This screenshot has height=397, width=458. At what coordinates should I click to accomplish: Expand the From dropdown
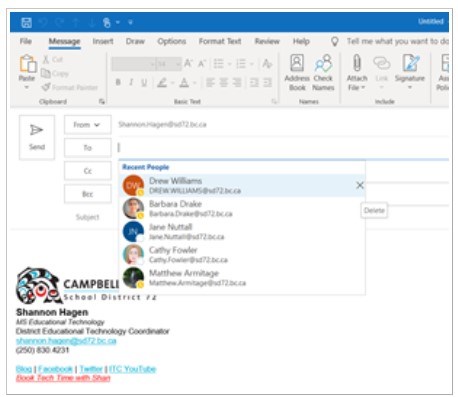point(88,125)
